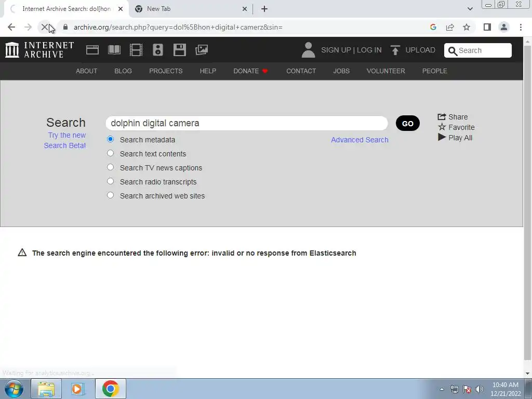Click the user avatar icon

pyautogui.click(x=308, y=50)
